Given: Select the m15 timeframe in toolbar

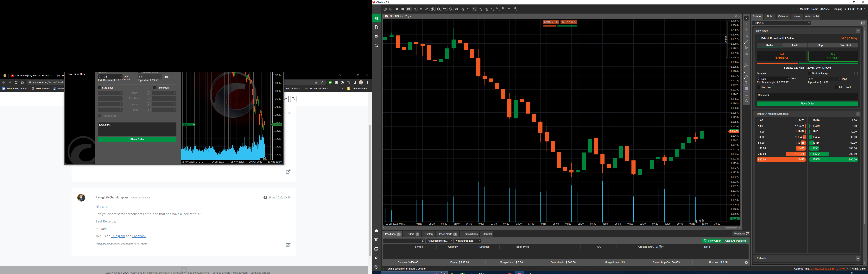Looking at the screenshot, I should point(480,9).
